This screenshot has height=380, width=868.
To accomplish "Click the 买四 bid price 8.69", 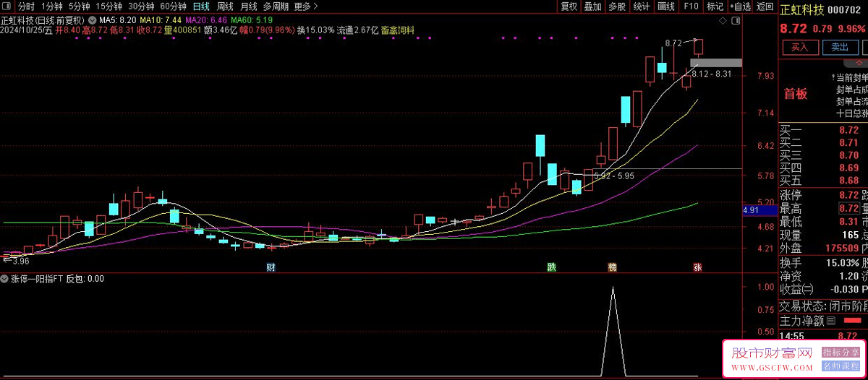I will tap(848, 168).
